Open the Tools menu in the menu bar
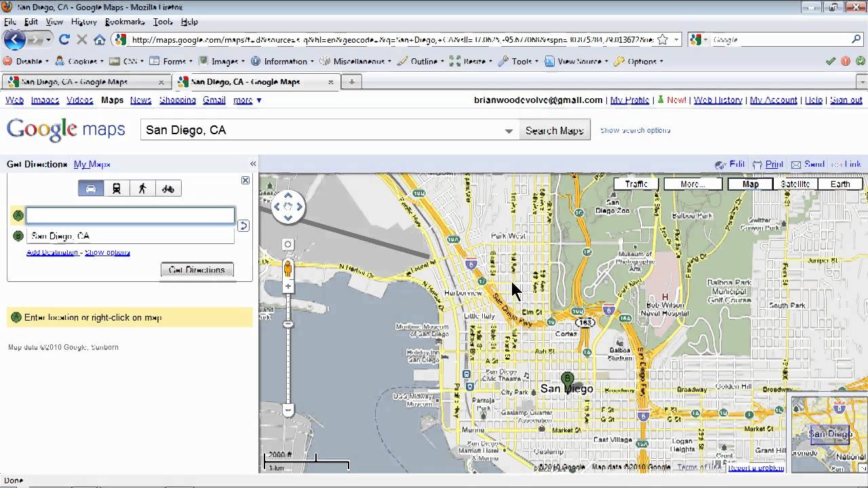Viewport: 868px width, 488px height. pos(163,22)
